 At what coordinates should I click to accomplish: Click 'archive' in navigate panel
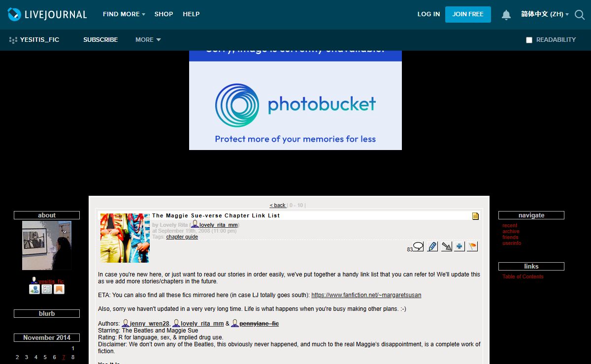coord(511,231)
